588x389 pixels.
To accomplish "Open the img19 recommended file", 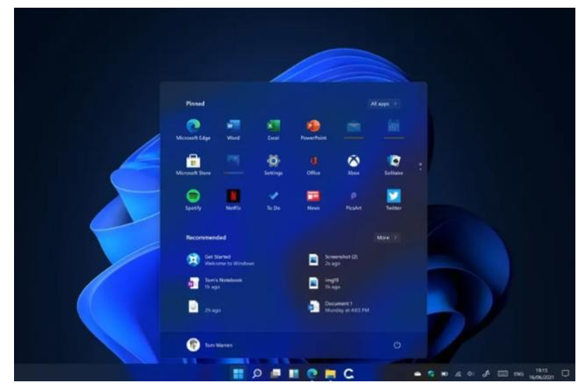I will point(324,283).
